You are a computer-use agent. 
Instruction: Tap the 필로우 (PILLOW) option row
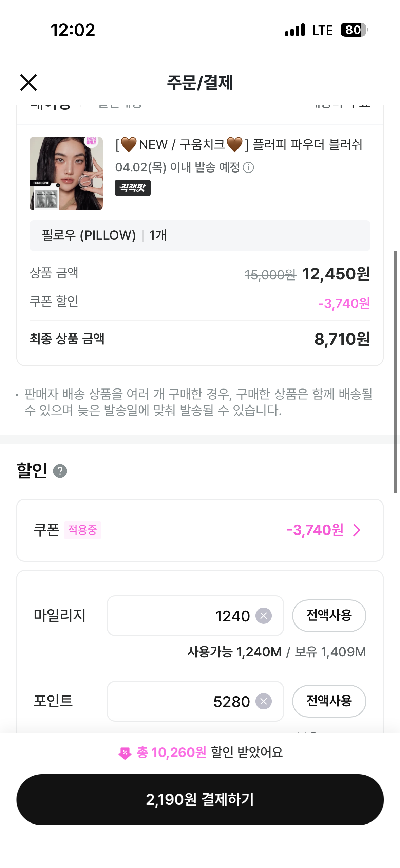[x=199, y=236]
